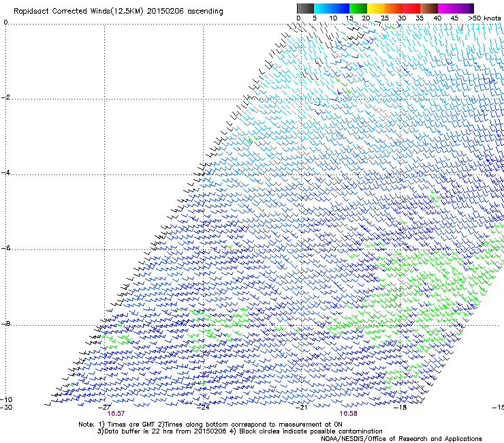504x443 pixels.
Task: Click the red 30-35 knots legend segment
Action: click(x=411, y=8)
